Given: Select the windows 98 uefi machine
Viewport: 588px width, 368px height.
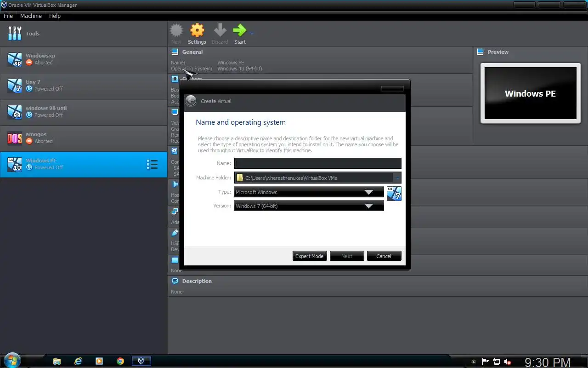Looking at the screenshot, I should pos(84,112).
